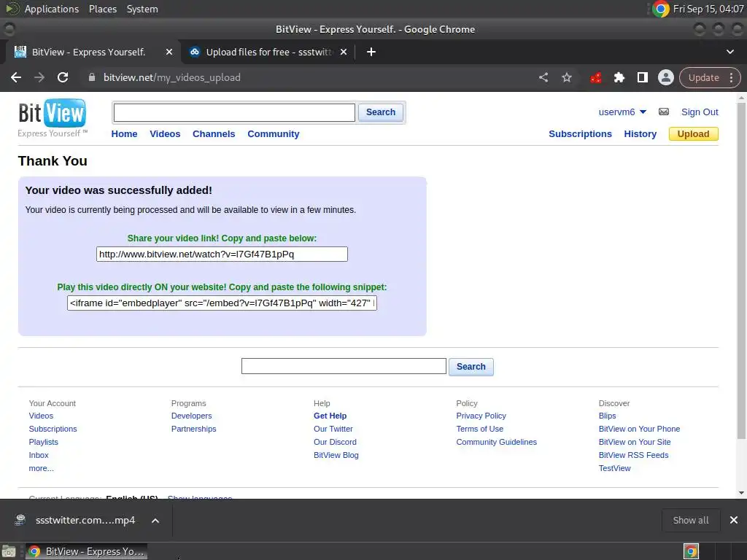This screenshot has height=560, width=747.
Task: Reload the BitView page
Action: click(x=63, y=77)
